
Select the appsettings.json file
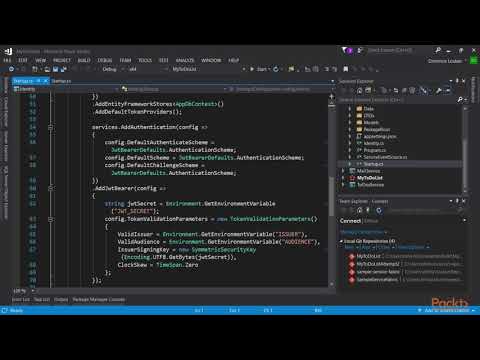tap(379, 136)
